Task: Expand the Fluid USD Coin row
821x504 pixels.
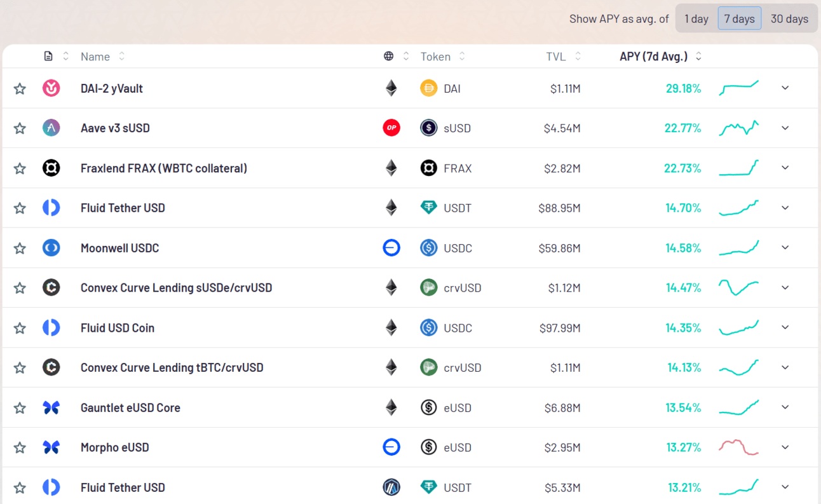Action: pos(785,327)
